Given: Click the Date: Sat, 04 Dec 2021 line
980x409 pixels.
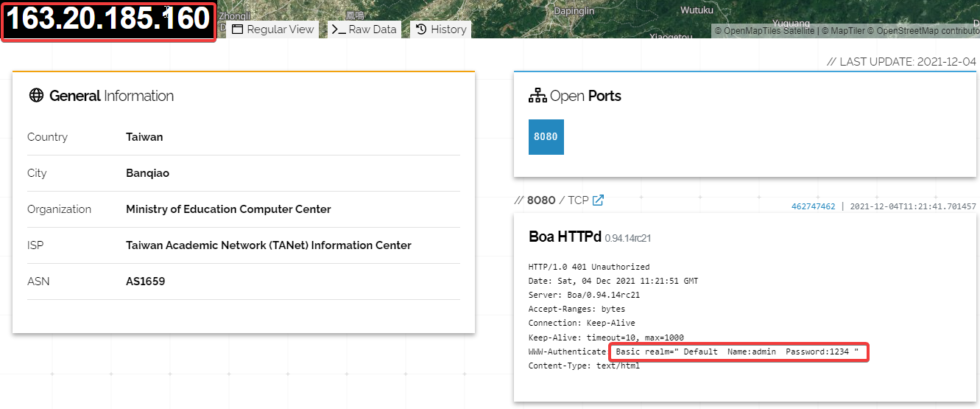Looking at the screenshot, I should click(613, 281).
